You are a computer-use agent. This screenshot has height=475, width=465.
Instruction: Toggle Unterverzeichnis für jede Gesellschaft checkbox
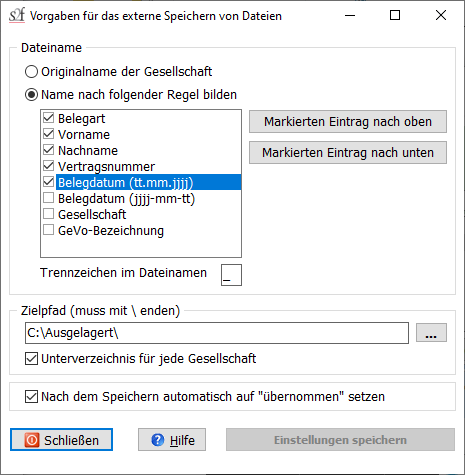tap(31, 359)
